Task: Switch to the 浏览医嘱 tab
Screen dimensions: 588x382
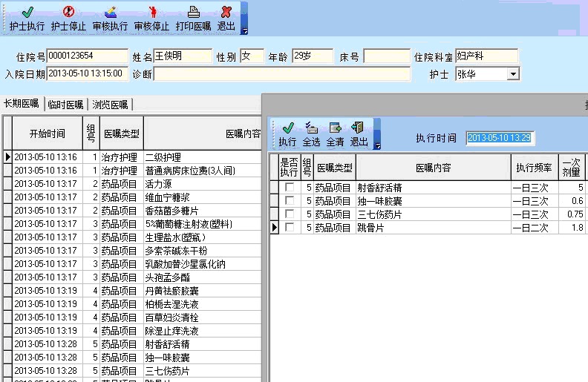Action: 110,105
